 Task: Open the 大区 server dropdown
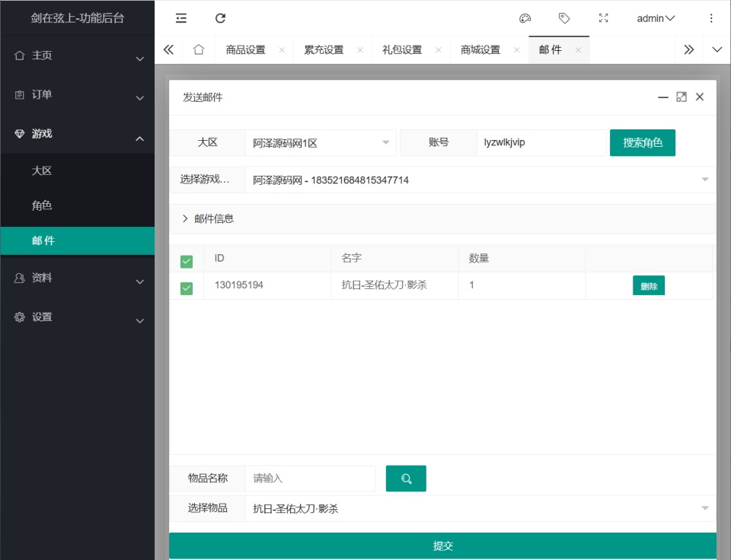[320, 142]
